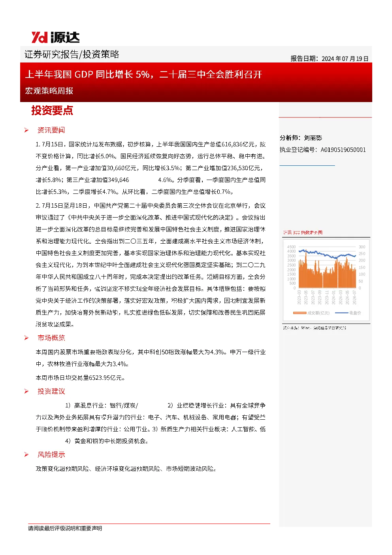Click the title 上半年我国GDP同比增长5%
Screen dimensions: 392x555
click(x=87, y=74)
